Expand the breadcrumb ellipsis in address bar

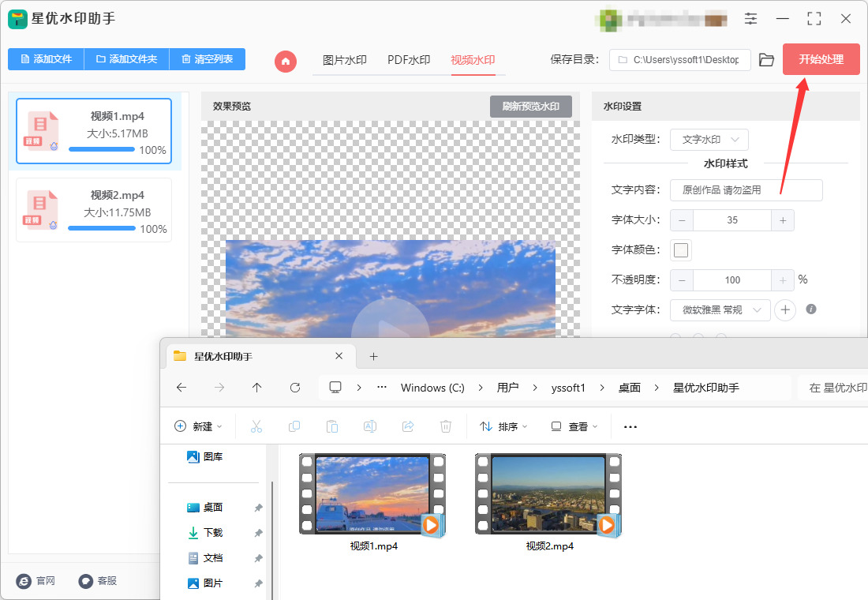381,388
